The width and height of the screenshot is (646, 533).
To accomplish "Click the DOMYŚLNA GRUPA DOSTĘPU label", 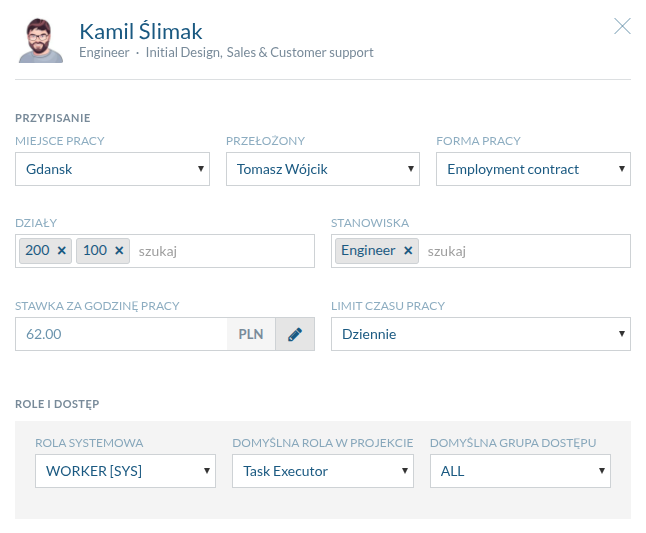I will (x=513, y=443).
